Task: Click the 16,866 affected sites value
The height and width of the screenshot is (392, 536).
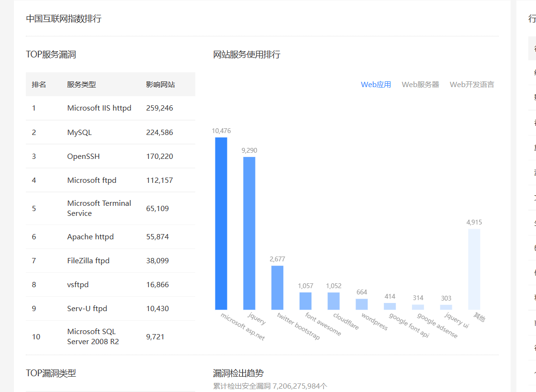Action: (x=157, y=284)
